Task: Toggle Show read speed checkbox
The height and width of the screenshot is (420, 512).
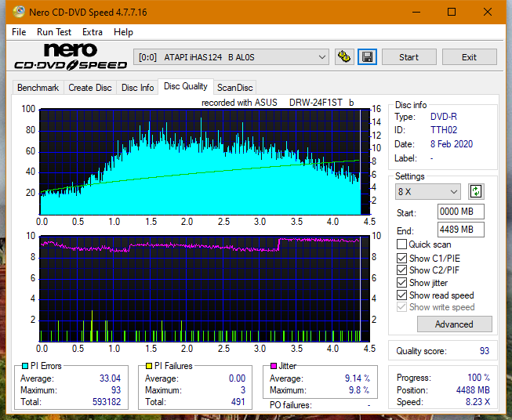Action: 401,295
